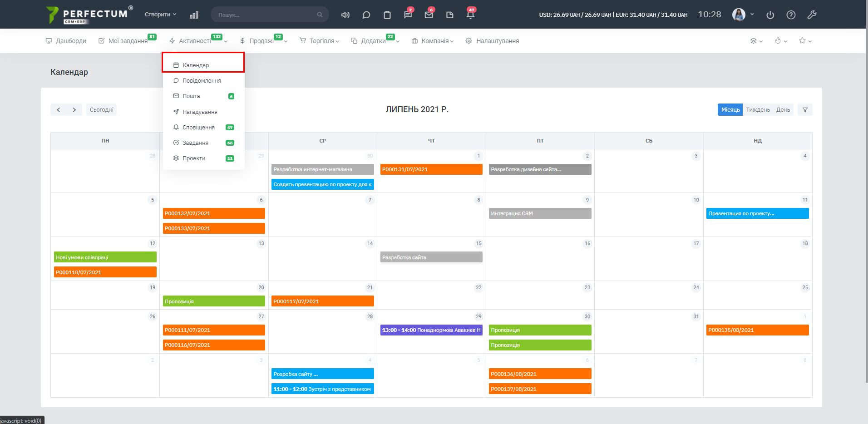Switch calendar to Тиждень view

[758, 110]
